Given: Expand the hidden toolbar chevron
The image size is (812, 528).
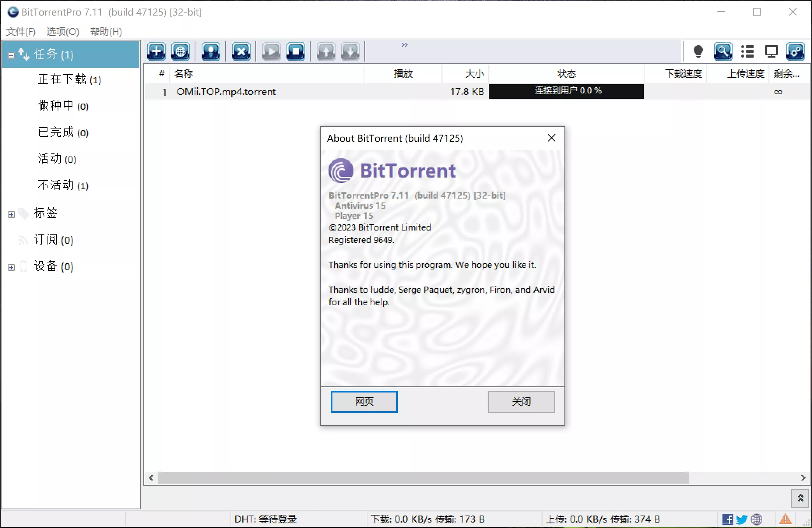Looking at the screenshot, I should (x=404, y=45).
